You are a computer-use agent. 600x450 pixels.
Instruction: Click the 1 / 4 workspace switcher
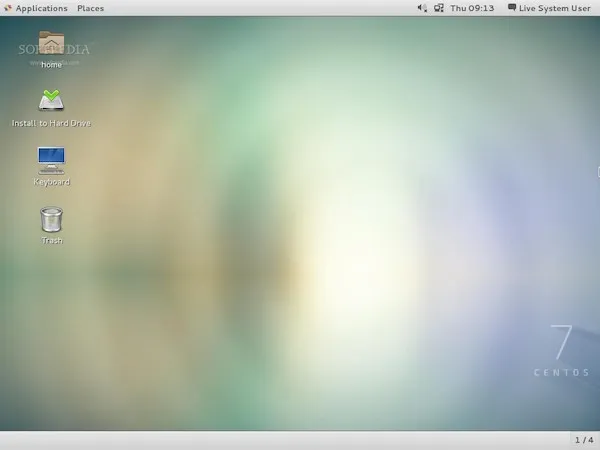tap(584, 440)
